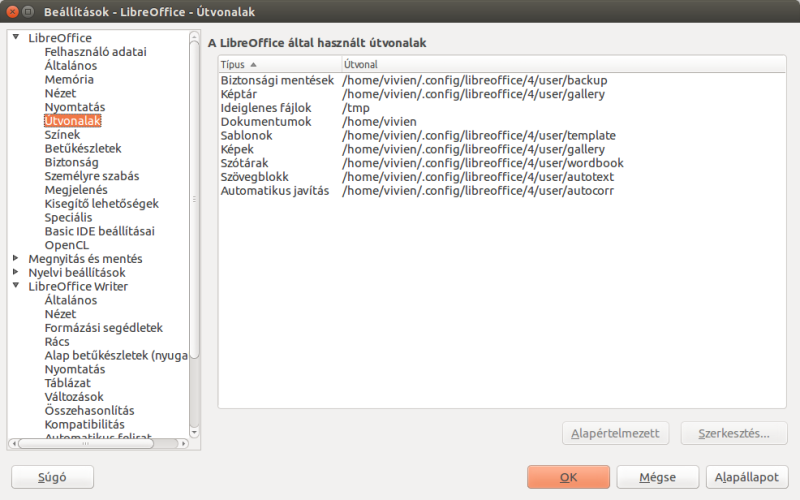800x500 pixels.
Task: Click the tree scrollbar up arrow
Action: click(x=194, y=36)
